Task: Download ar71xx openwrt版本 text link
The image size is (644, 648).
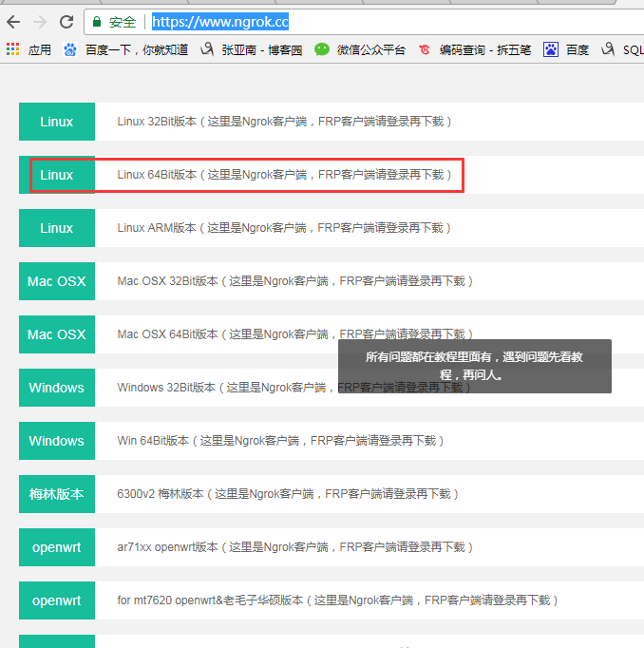Action: (295, 547)
